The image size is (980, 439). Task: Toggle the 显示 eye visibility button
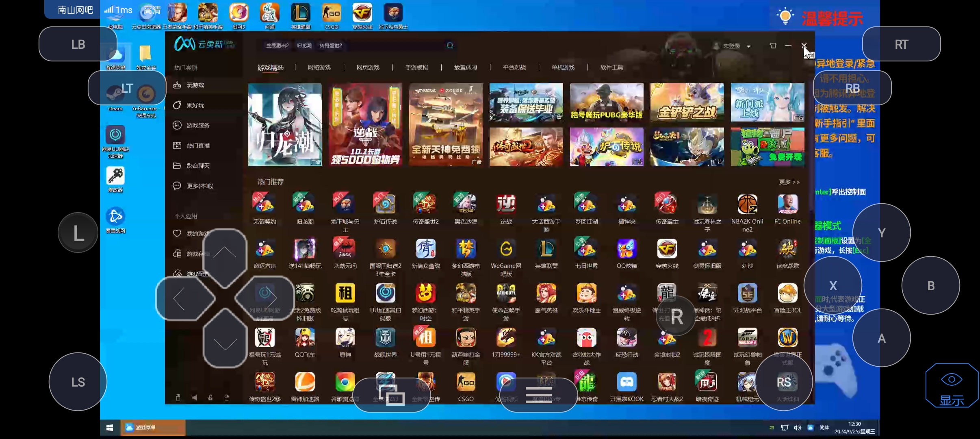(x=952, y=386)
